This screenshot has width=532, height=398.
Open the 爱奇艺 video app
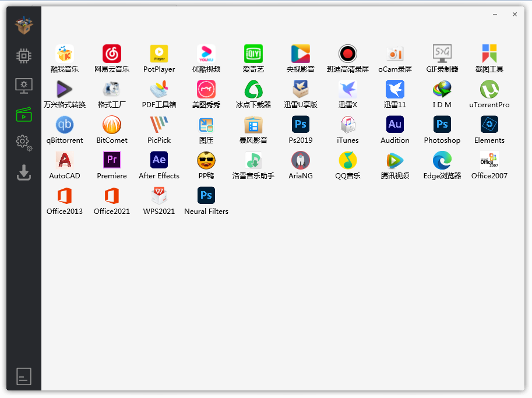253,54
